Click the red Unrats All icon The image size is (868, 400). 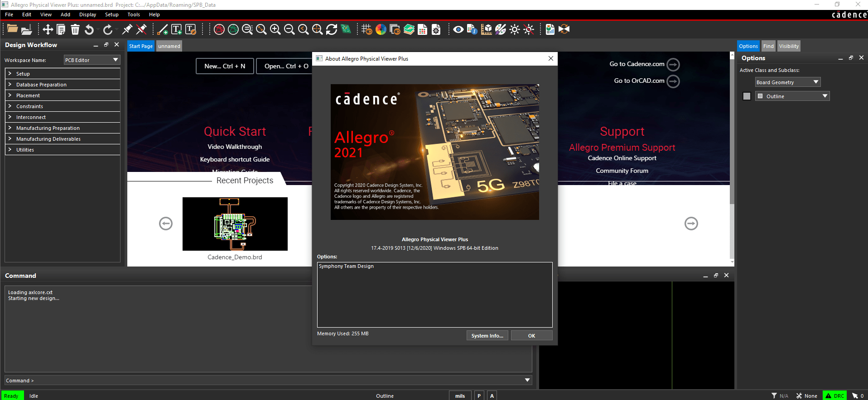(219, 29)
